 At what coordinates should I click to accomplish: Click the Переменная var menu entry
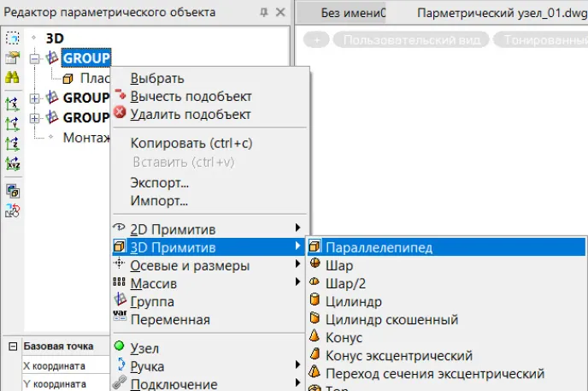169,319
